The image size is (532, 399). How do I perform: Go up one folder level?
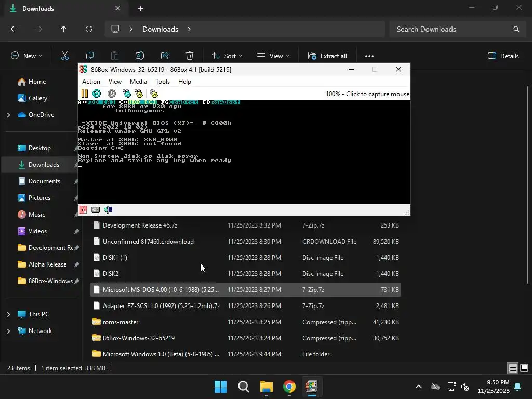63,29
